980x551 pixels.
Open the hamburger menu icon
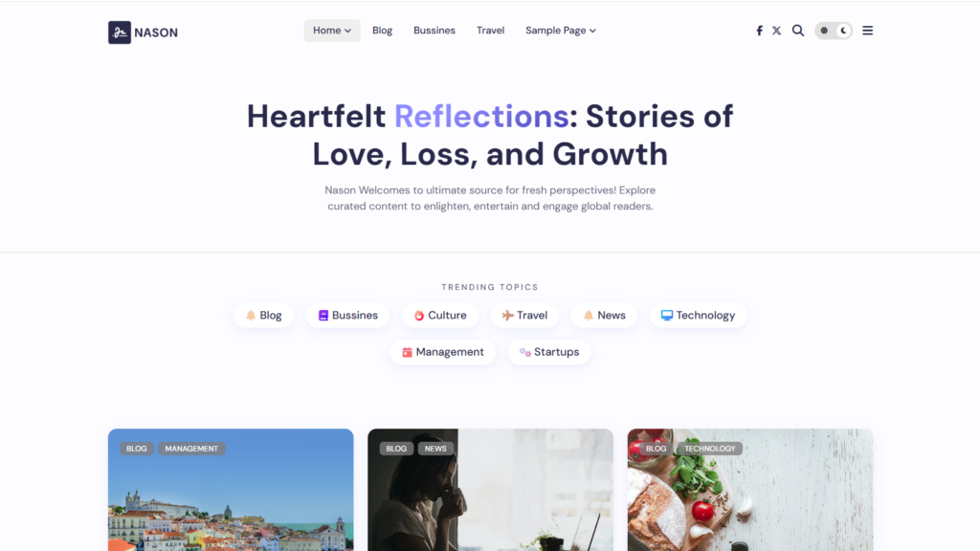[867, 31]
